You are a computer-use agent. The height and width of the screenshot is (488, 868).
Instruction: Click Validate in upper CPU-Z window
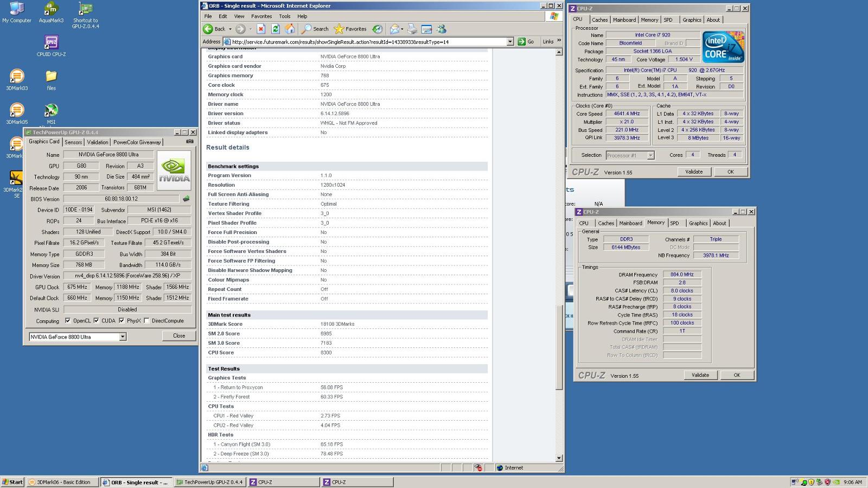point(694,172)
